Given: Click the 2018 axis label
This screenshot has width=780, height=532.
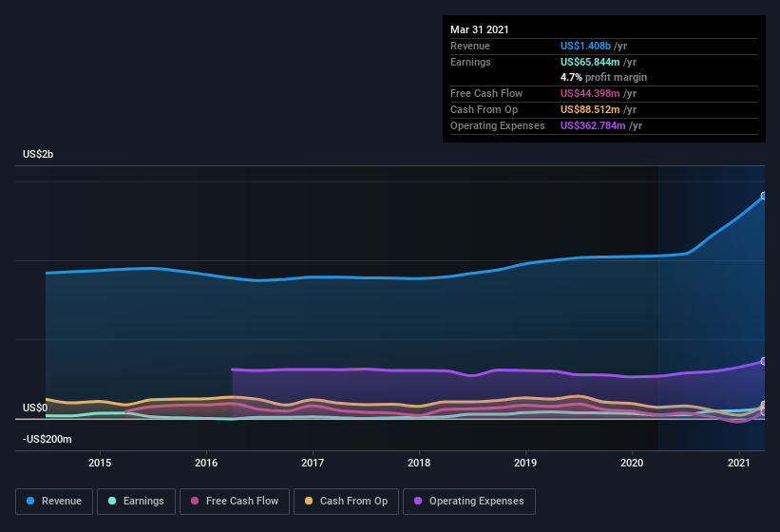Looking at the screenshot, I should point(419,463).
